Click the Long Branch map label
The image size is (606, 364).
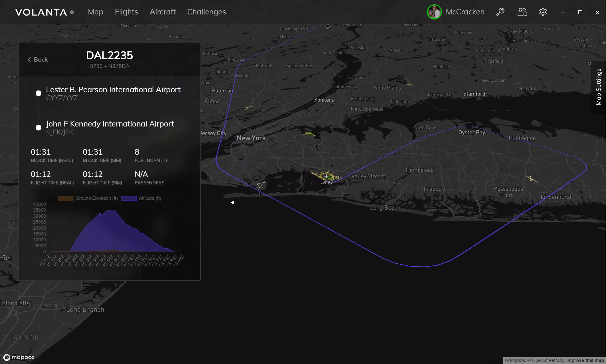tap(85, 310)
